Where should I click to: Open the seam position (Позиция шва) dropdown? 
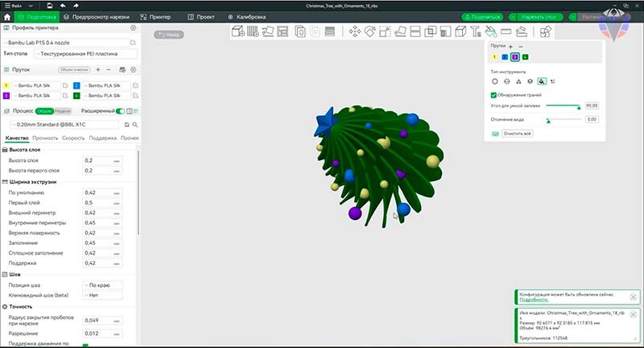103,285
